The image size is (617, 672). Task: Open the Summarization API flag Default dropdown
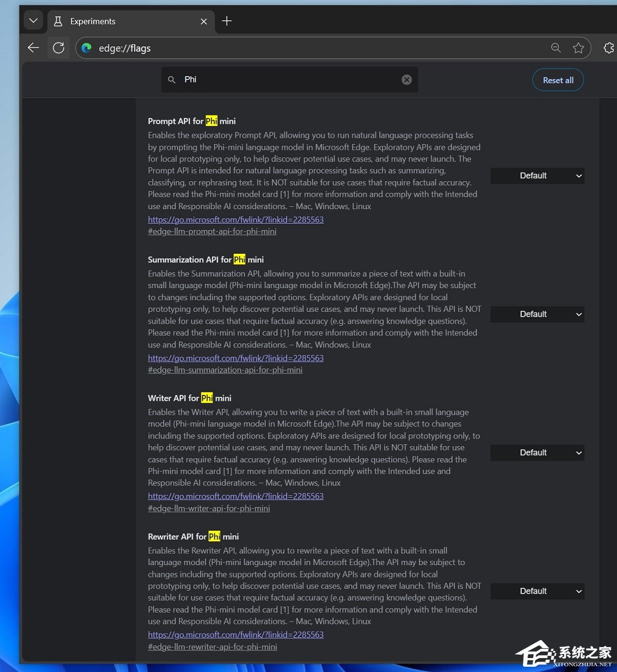pyautogui.click(x=537, y=314)
